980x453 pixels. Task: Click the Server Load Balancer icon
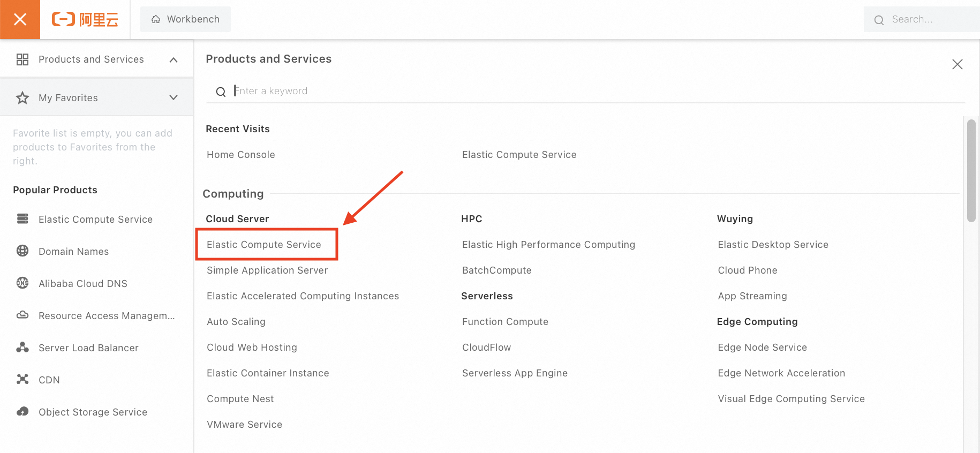point(22,347)
